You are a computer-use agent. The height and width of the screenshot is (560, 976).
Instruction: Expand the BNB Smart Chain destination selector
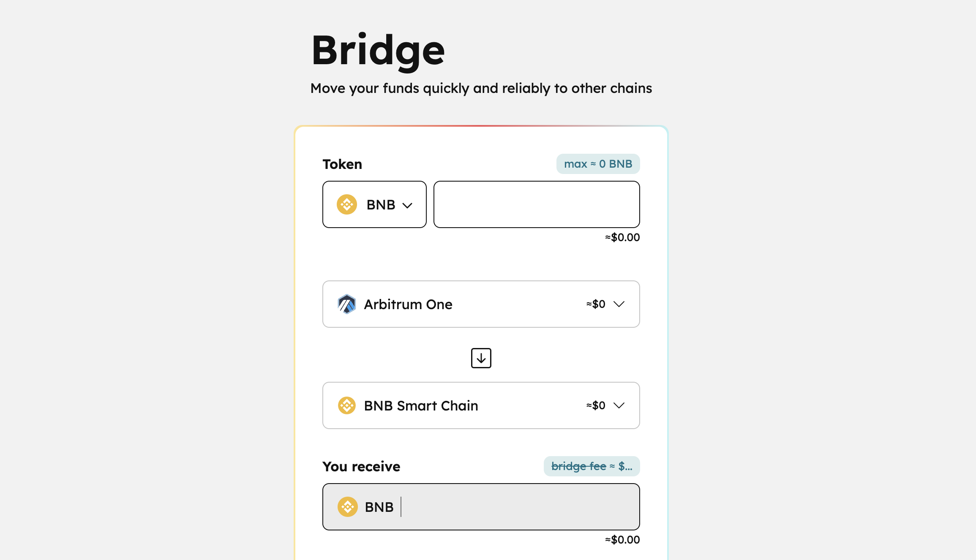coord(481,405)
